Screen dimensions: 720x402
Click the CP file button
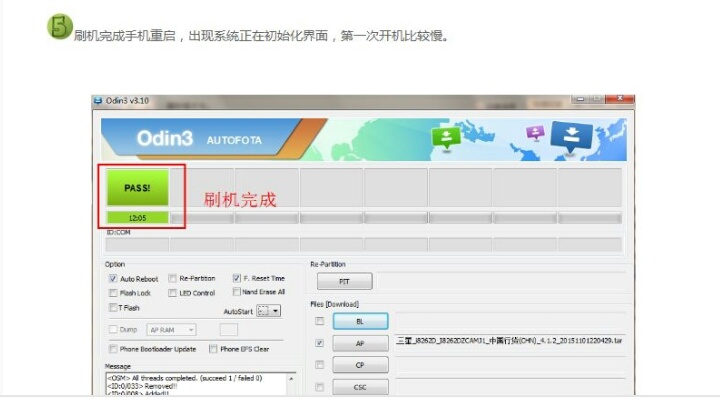click(x=360, y=365)
